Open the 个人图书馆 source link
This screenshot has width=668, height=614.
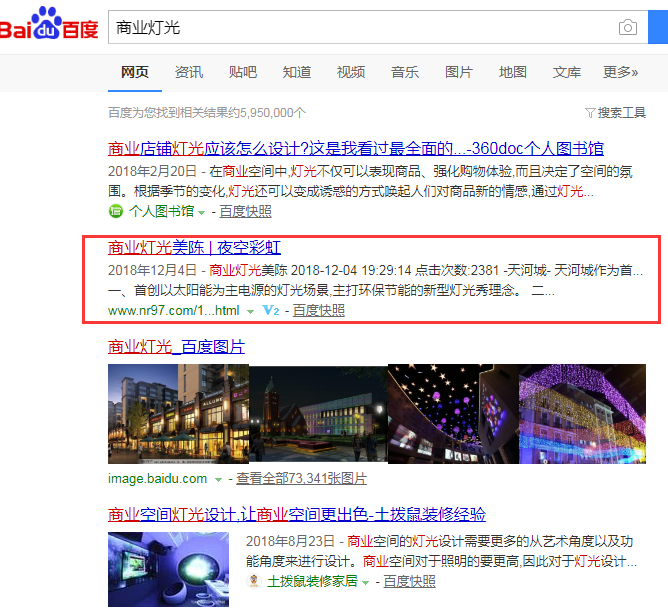pos(161,211)
